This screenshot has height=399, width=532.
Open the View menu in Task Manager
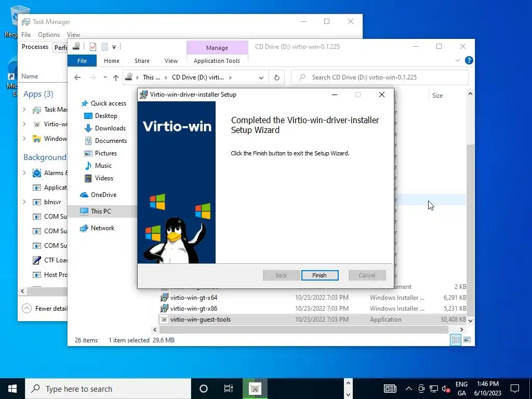73,35
